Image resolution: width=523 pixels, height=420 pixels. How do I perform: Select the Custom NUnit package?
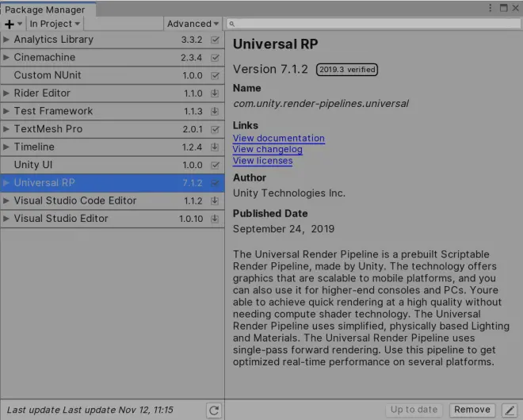point(113,75)
